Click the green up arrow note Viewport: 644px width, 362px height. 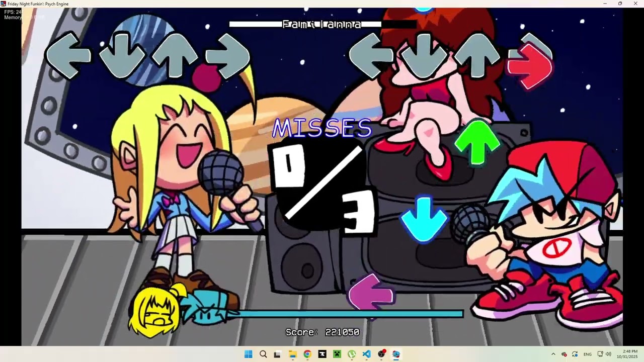pyautogui.click(x=477, y=142)
